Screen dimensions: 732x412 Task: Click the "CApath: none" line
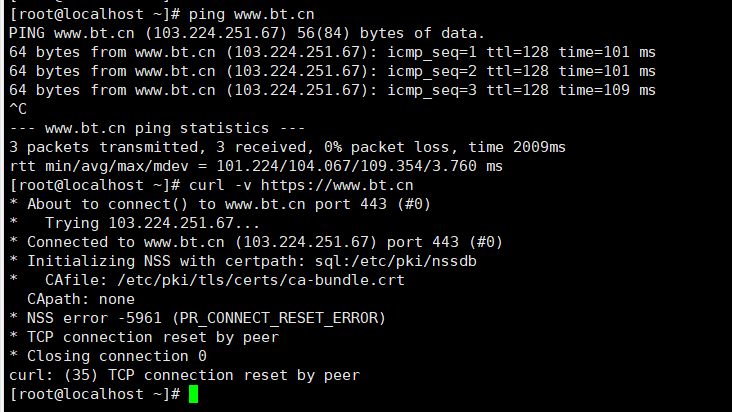[81, 299]
